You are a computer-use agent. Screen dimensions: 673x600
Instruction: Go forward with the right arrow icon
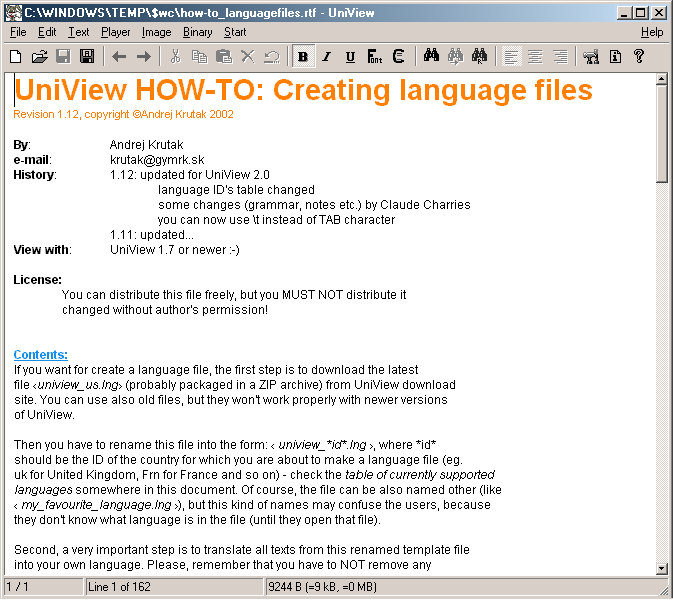click(144, 56)
